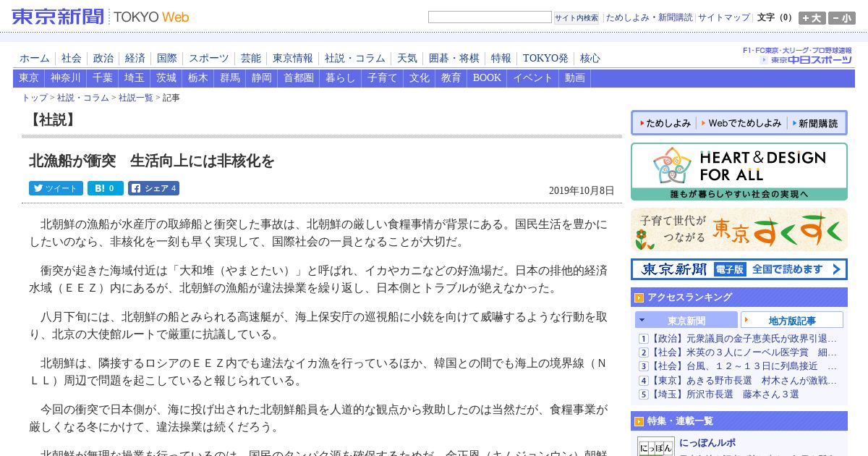Switch ranking to the 地方版記事 tab
Screen dimensions: 868x456
792,321
